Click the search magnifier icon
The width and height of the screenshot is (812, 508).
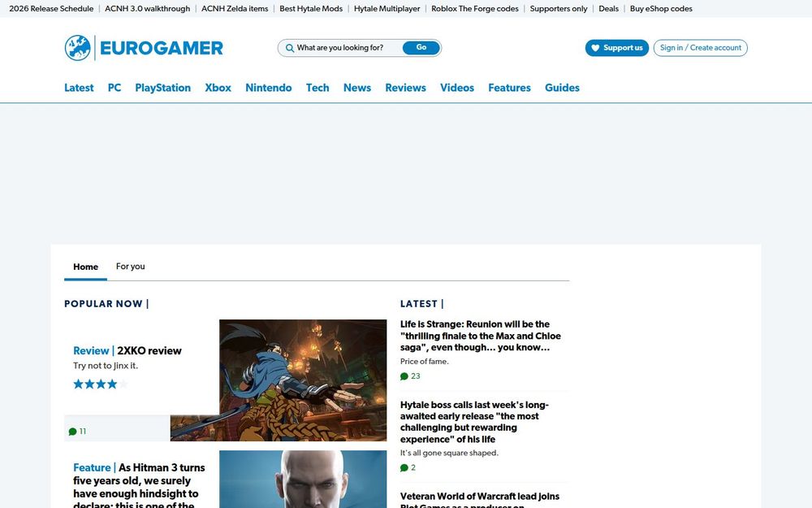290,48
